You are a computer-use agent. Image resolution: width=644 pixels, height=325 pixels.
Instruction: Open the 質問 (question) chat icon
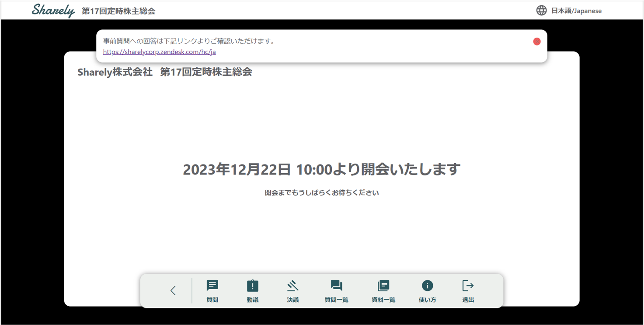pyautogui.click(x=212, y=286)
